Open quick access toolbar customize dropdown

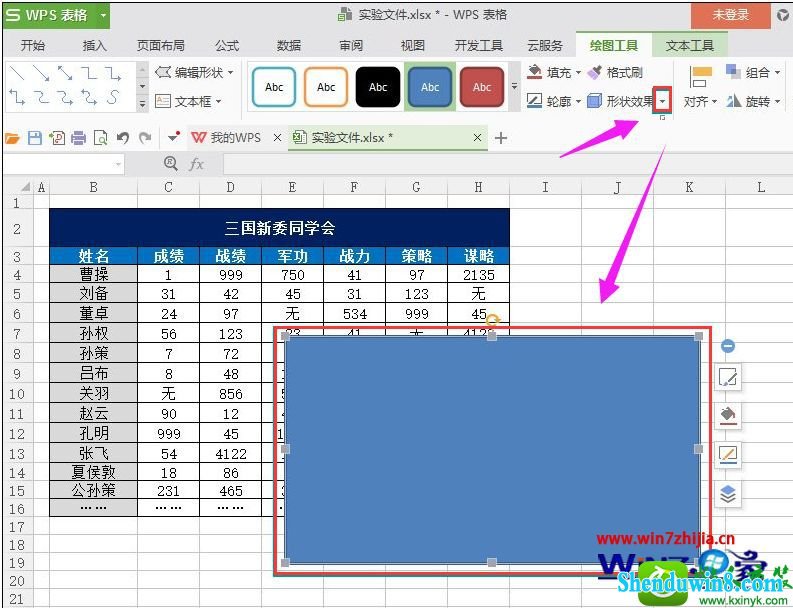(173, 137)
